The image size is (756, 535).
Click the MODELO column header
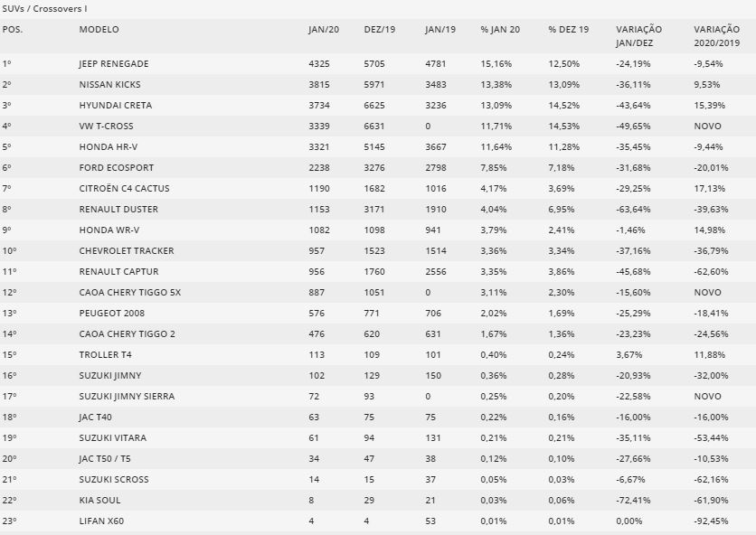99,30
